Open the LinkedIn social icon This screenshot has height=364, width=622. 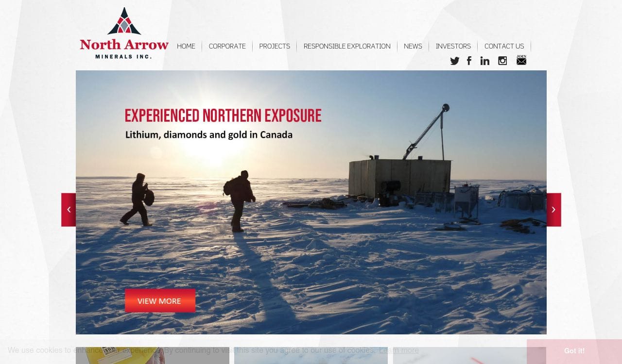[484, 61]
